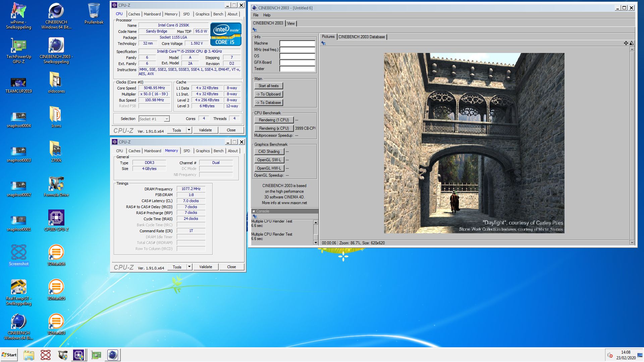
Task: Run Rendering (1 CPU) benchmark
Action: (274, 120)
